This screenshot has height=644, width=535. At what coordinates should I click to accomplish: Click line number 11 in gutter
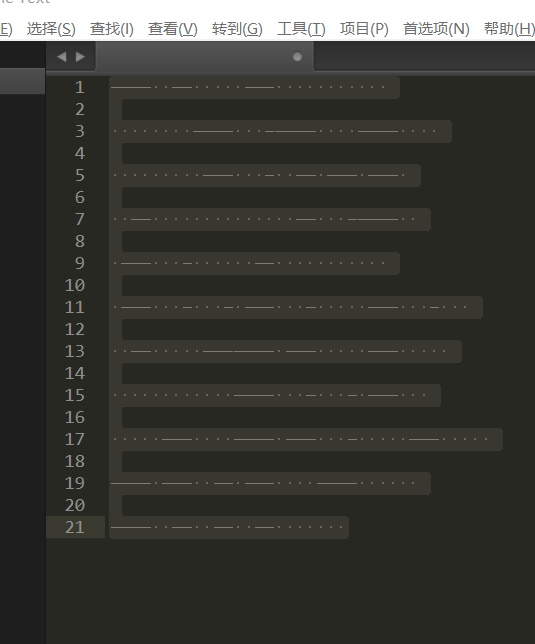coord(75,307)
